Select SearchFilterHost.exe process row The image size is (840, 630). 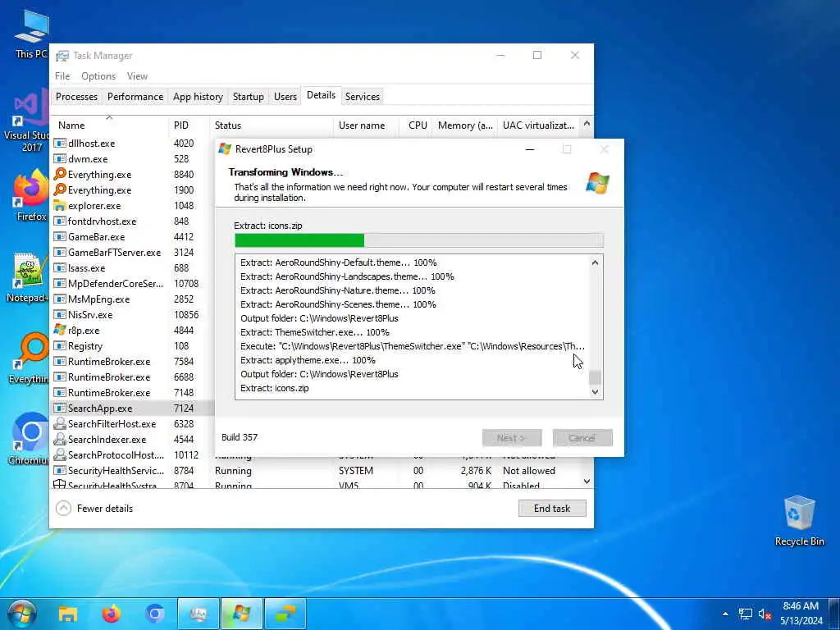132,424
